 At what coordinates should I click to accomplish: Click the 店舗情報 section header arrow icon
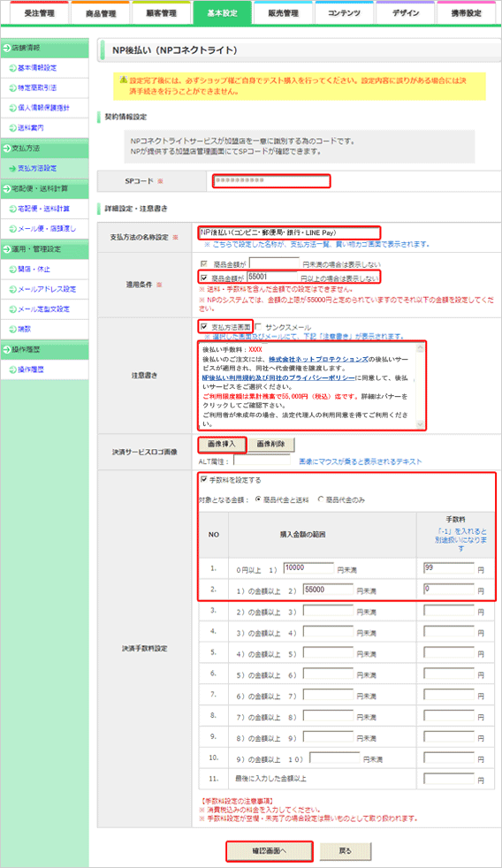(7, 48)
